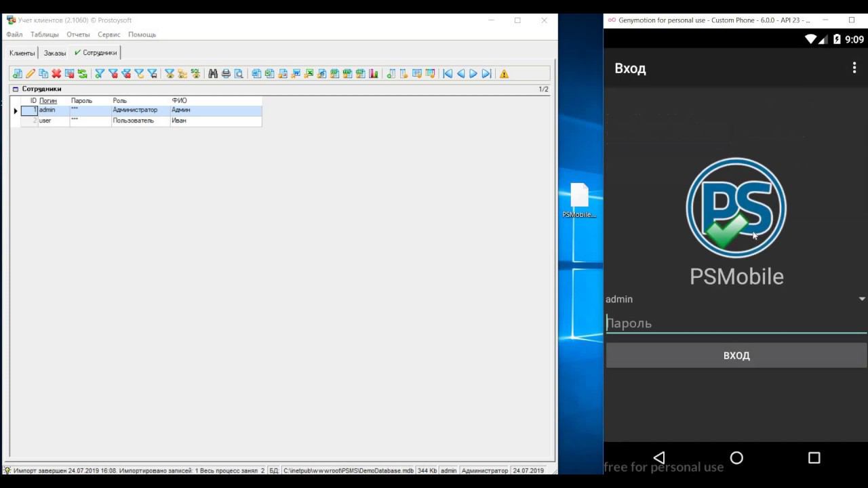This screenshot has width=868, height=488.
Task: Open the admin login dropdown in PSMobile
Action: [736, 299]
